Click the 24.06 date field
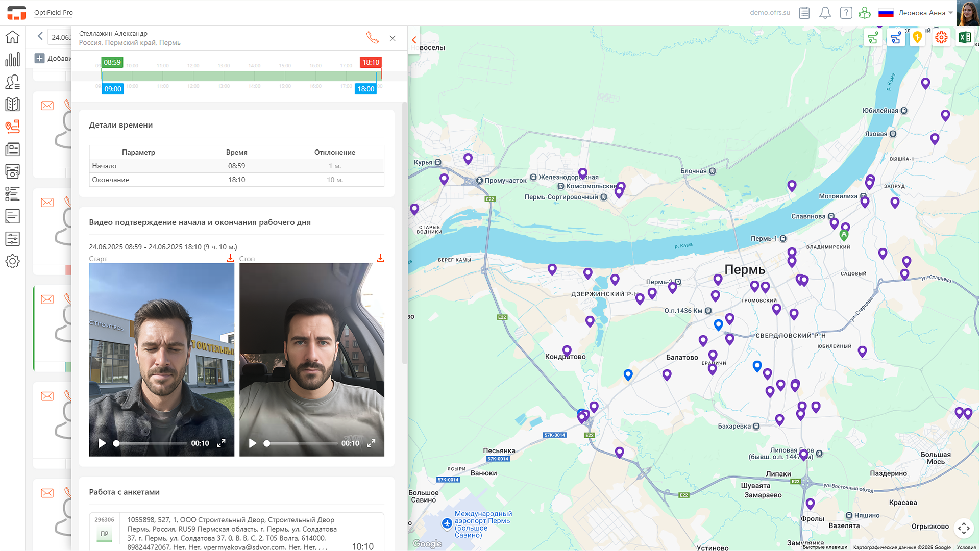 tap(60, 37)
